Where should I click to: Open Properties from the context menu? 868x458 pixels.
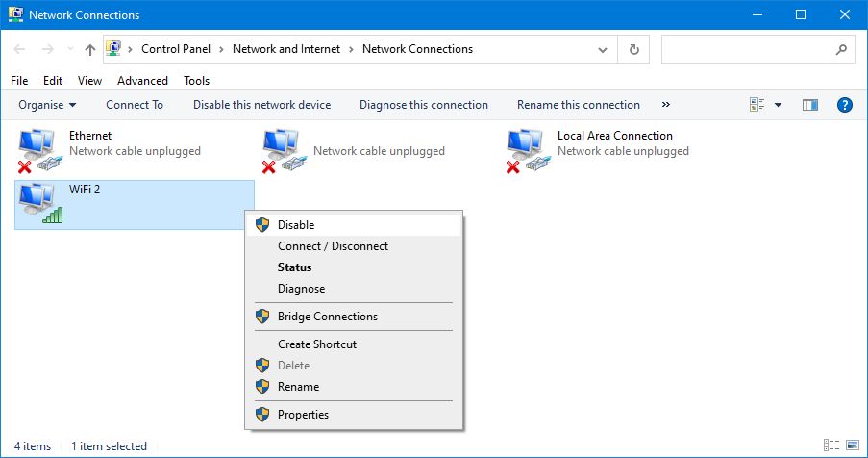coord(303,415)
